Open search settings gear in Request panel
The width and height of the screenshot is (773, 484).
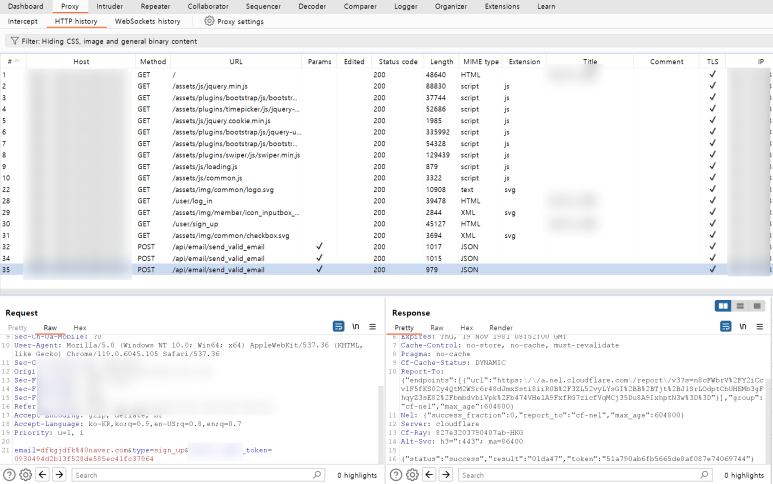[24, 475]
